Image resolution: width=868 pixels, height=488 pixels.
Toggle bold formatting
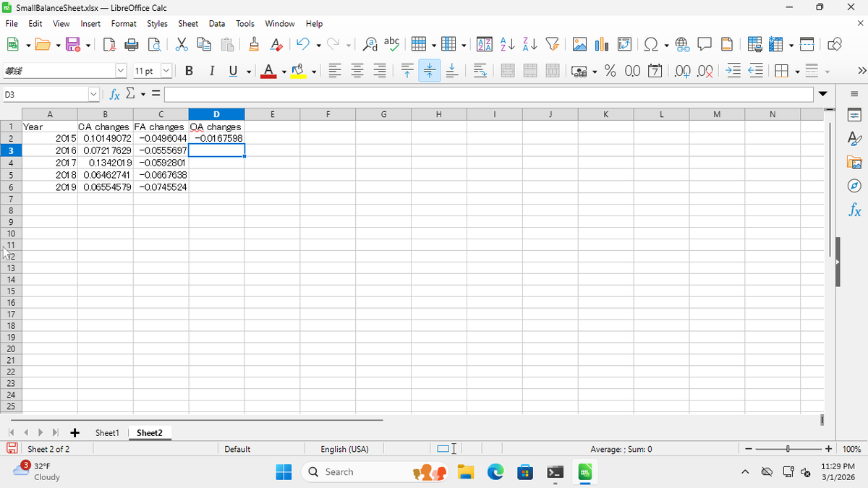189,70
